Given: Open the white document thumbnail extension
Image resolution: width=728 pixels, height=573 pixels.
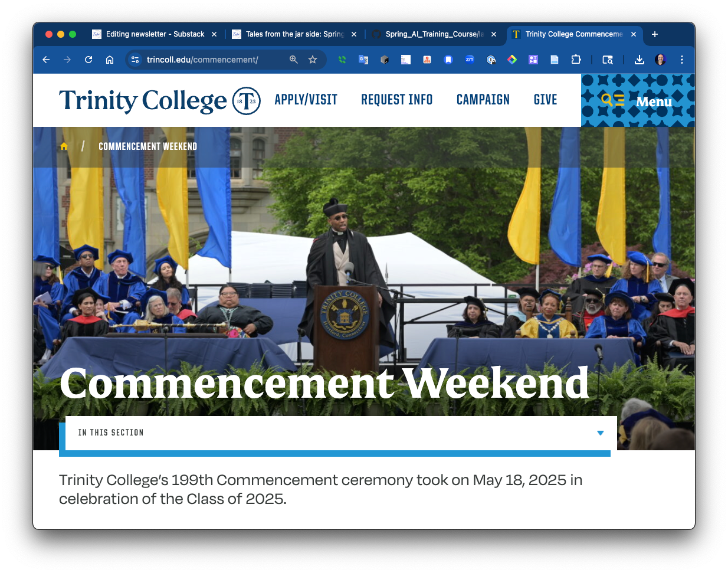Looking at the screenshot, I should pos(406,60).
